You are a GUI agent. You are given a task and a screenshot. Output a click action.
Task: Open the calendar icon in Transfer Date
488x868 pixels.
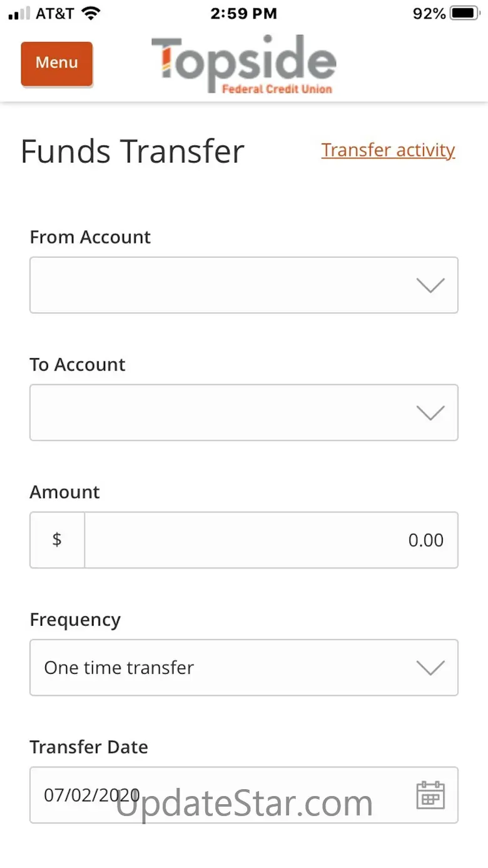point(430,795)
